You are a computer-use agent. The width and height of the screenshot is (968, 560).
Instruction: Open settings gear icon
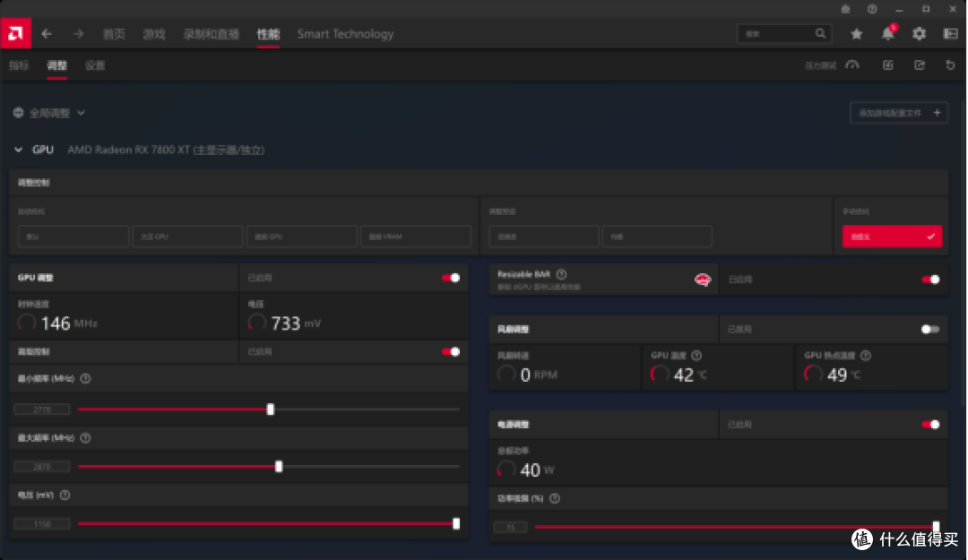[920, 34]
